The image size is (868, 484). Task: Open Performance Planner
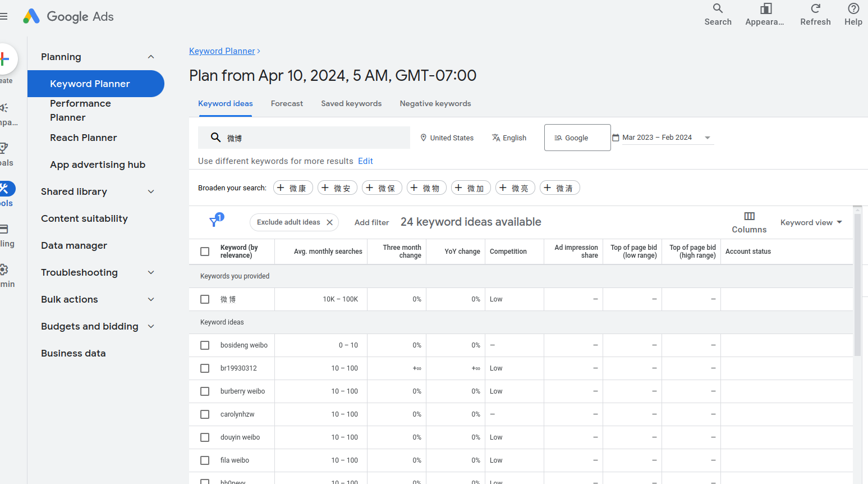(x=80, y=111)
